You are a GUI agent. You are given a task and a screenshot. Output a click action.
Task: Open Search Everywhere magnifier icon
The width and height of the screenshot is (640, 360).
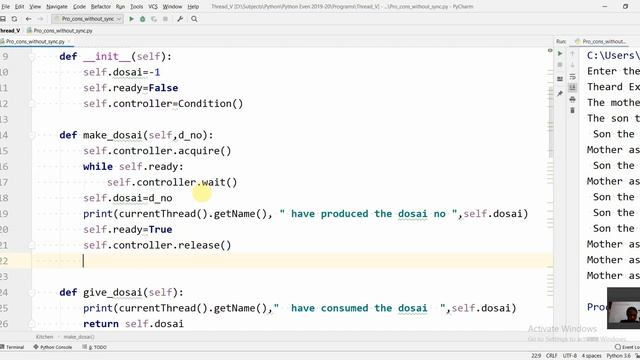pyautogui.click(x=194, y=19)
